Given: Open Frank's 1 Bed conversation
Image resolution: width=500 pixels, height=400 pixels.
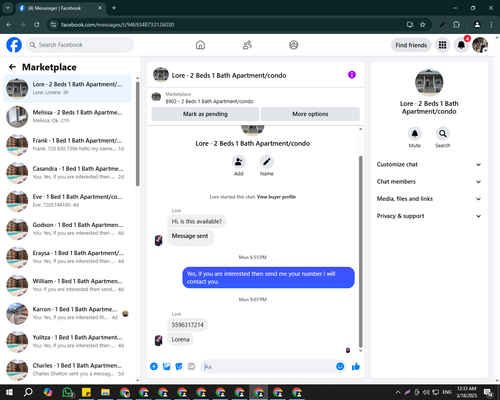Looking at the screenshot, I should [x=67, y=145].
